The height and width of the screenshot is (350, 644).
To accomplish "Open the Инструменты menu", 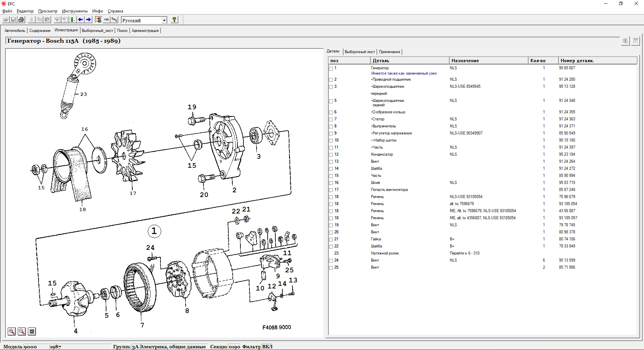I will (75, 11).
